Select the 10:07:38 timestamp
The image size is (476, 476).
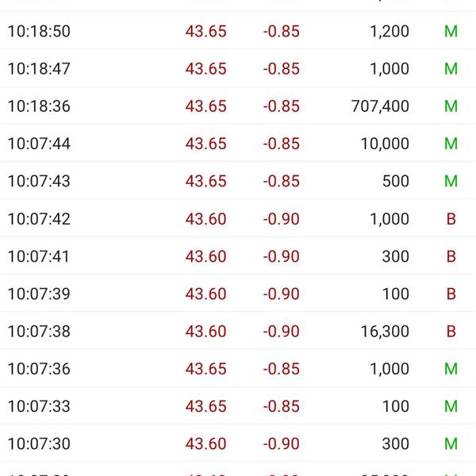point(39,331)
